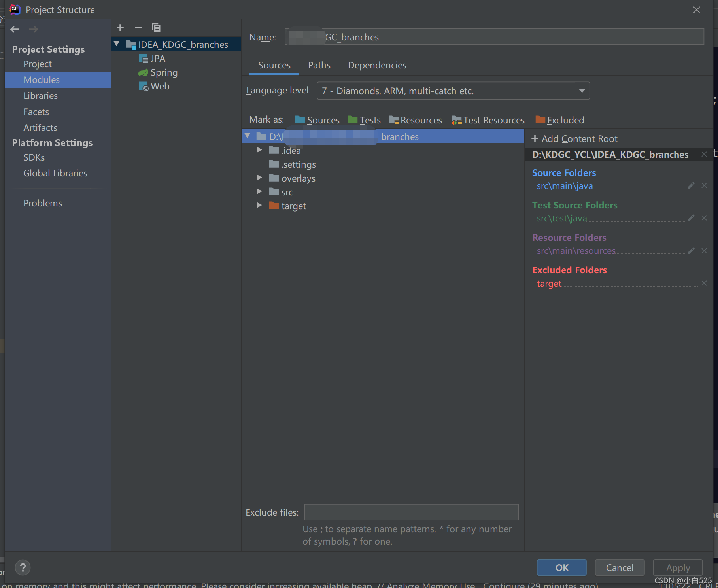718x588 pixels.
Task: Collapse the IDEA_KDGC_branches module node
Action: tap(117, 44)
